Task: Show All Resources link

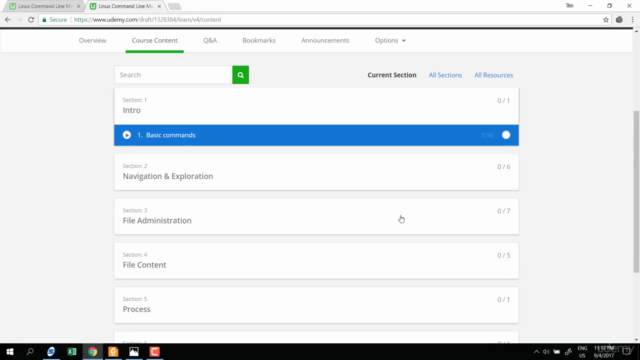Action: click(493, 75)
